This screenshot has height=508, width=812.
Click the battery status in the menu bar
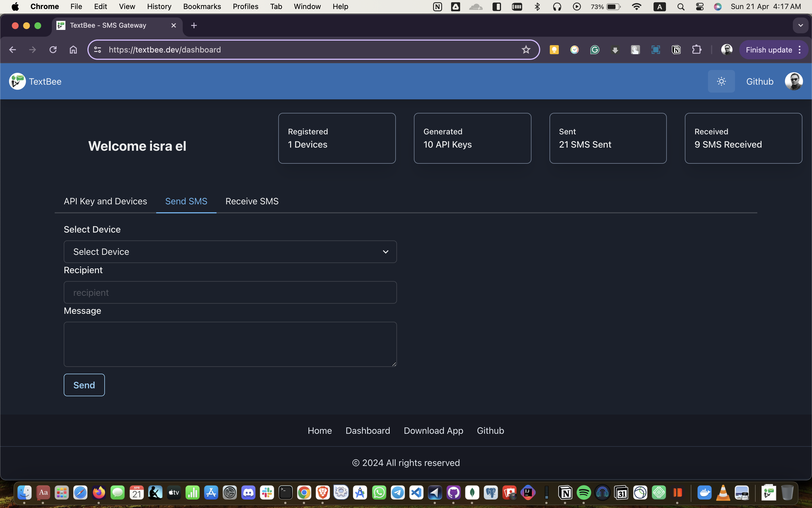[x=606, y=7]
